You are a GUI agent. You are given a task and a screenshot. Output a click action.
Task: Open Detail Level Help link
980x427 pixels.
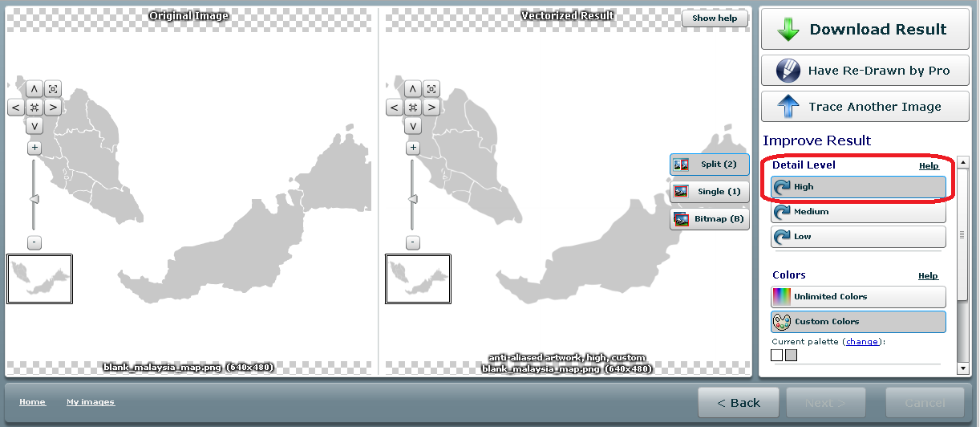coord(929,166)
